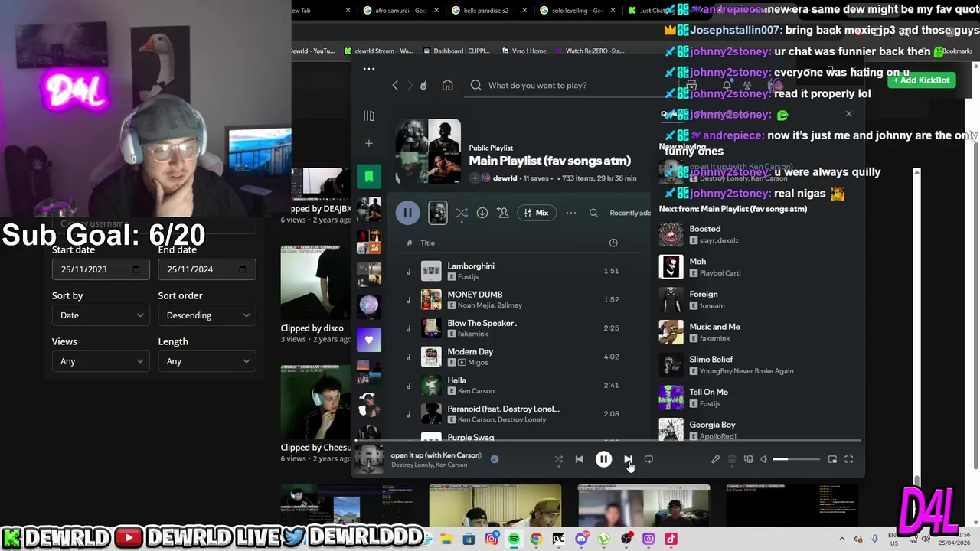Play Georgia Boy in the queue
The image size is (980, 551).
pyautogui.click(x=758, y=430)
